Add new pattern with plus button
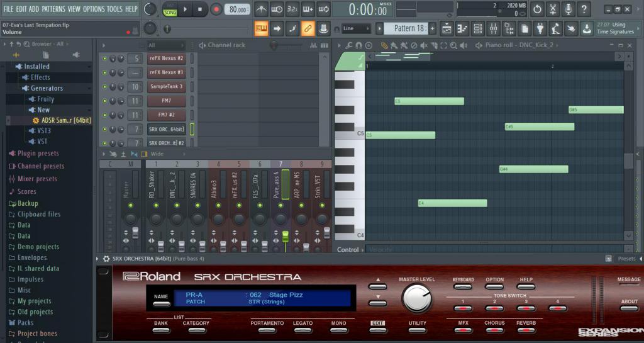Viewport: 644px width, 343px height. tap(433, 28)
